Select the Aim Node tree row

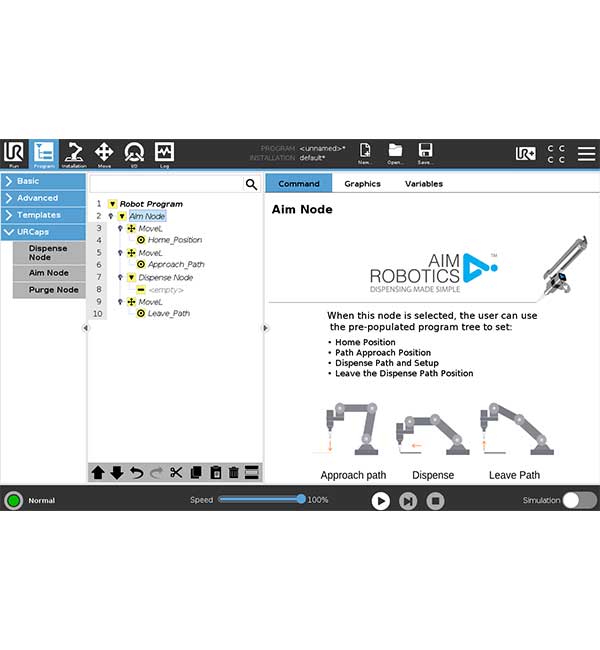click(147, 216)
